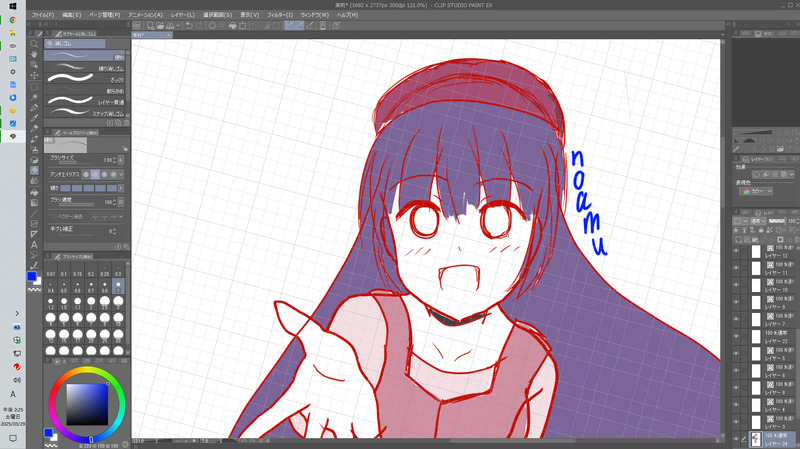Image resolution: width=800 pixels, height=449 pixels.
Task: Click the Save icon in command bar
Action: coord(170,26)
